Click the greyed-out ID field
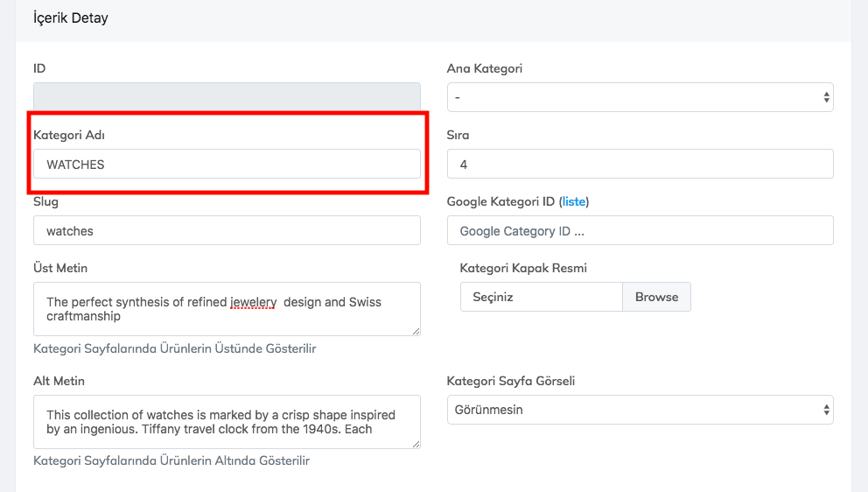The width and height of the screenshot is (868, 492). tap(227, 97)
